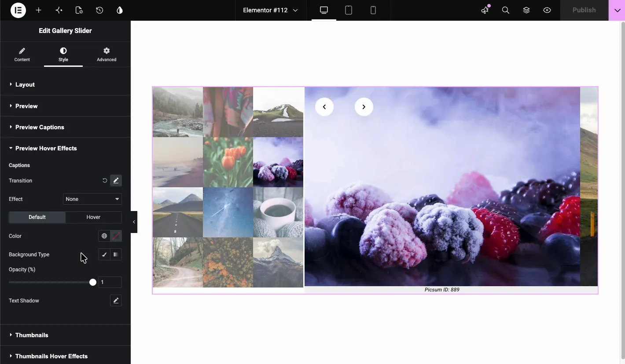Select the orange flowers field thumbnail
The image size is (625, 364).
click(x=228, y=262)
